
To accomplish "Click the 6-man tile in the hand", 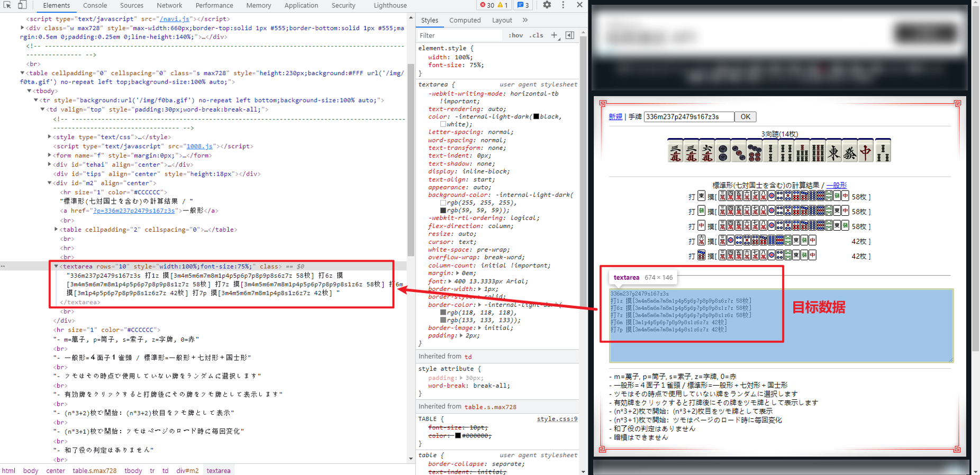I will click(707, 151).
